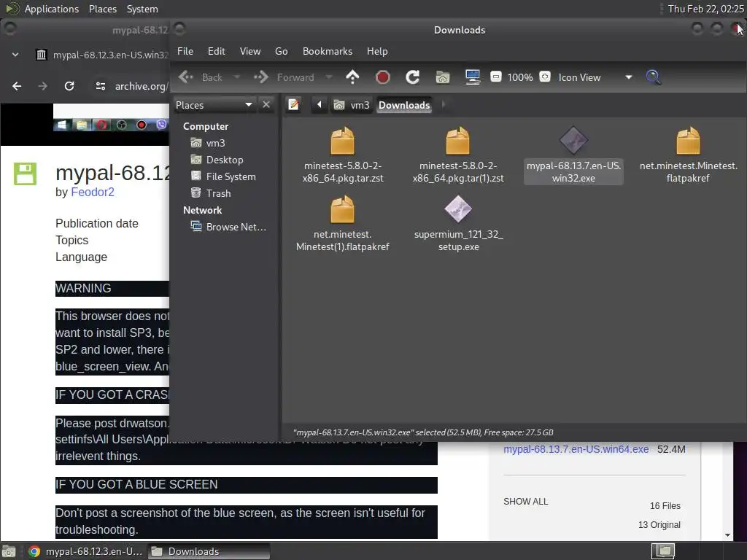
Task: Click the Downloads path bar button
Action: 404,105
